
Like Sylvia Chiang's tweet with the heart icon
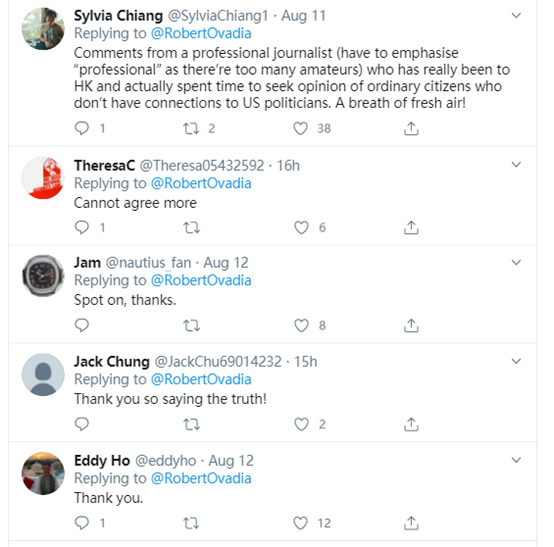[x=301, y=129]
